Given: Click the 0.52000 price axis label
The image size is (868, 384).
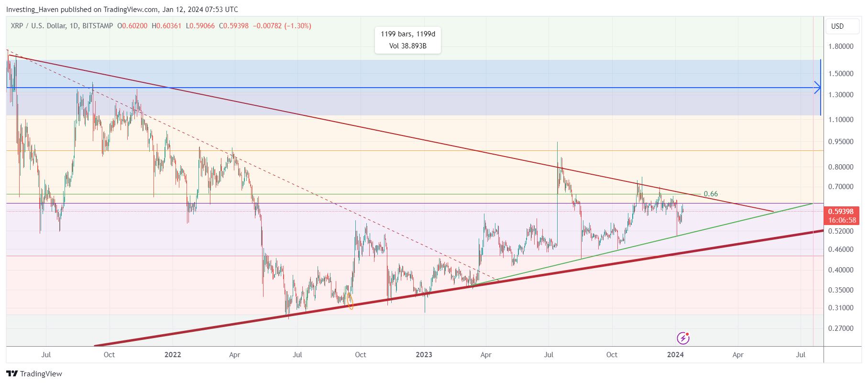Looking at the screenshot, I should point(841,231).
